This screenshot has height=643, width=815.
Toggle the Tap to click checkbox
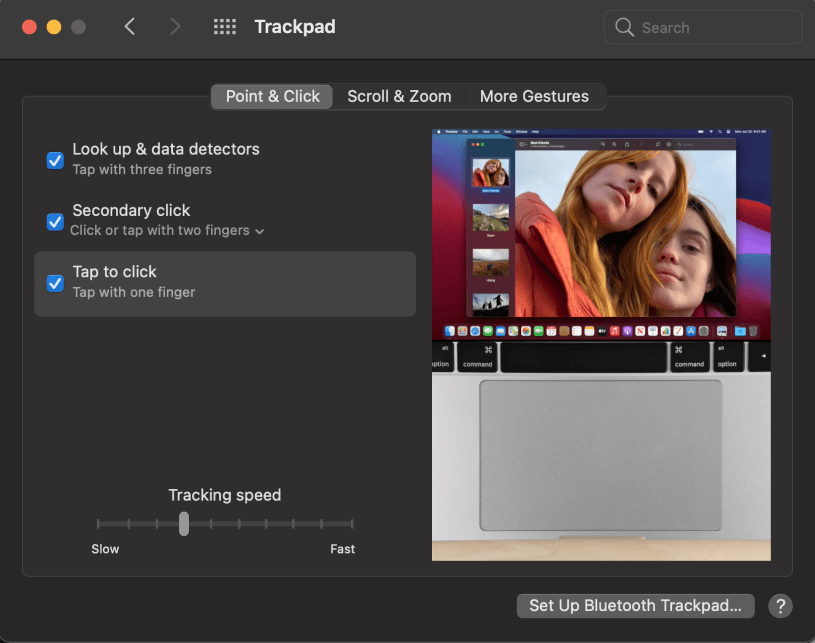55,283
